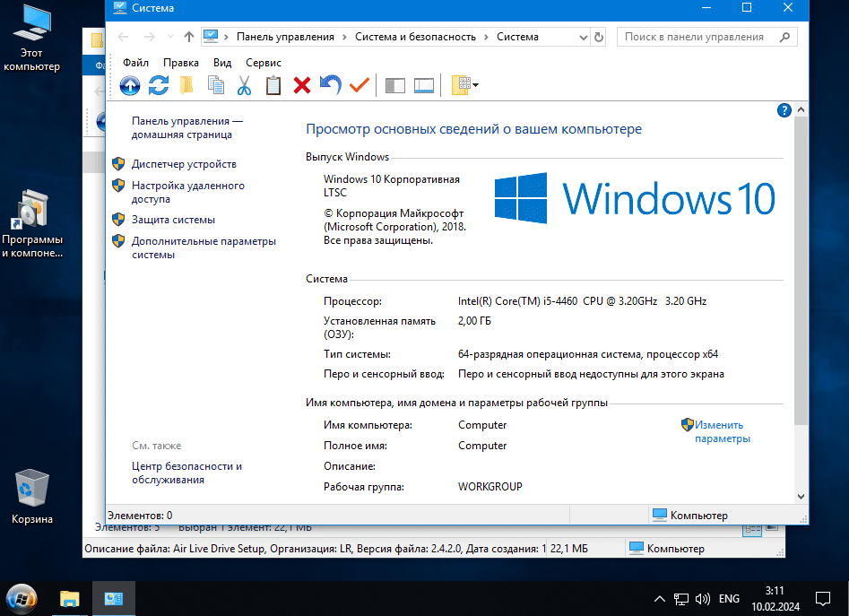Click the scrollbar down arrow in the System window
The width and height of the screenshot is (849, 616).
click(x=801, y=497)
